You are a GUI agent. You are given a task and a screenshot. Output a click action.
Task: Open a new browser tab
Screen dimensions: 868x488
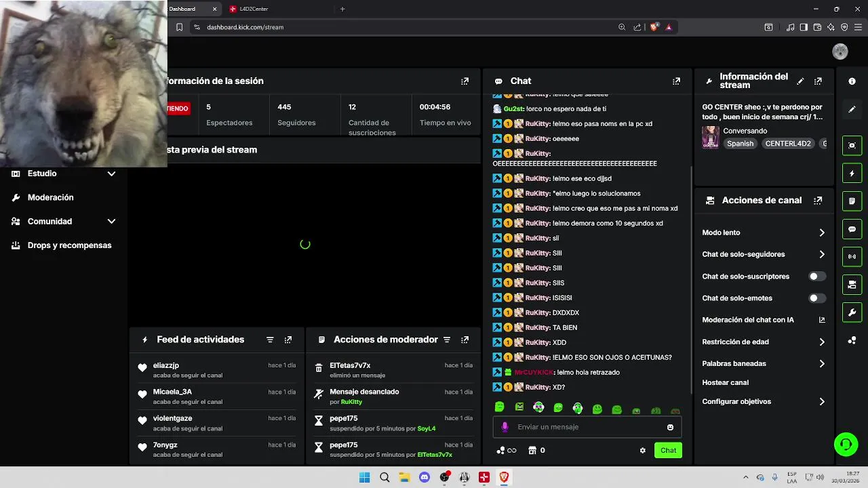tap(342, 9)
